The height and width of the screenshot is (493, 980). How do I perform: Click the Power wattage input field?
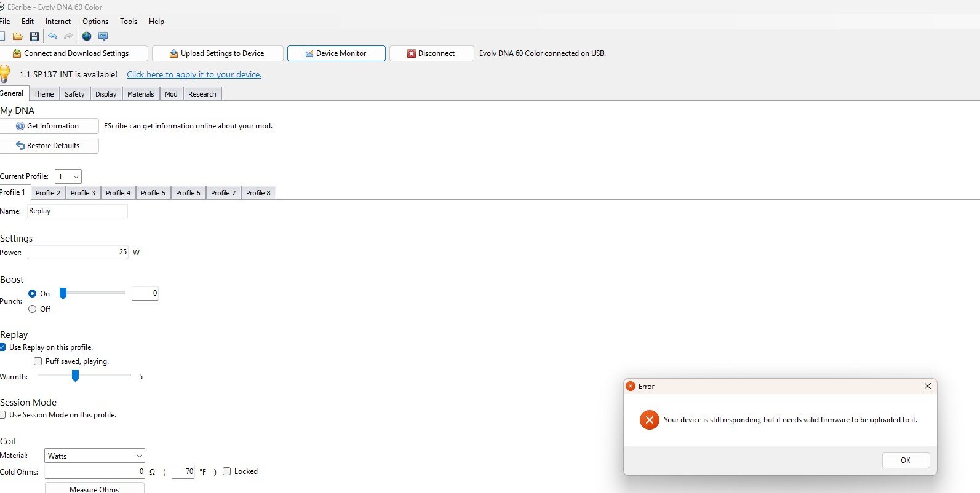point(78,252)
